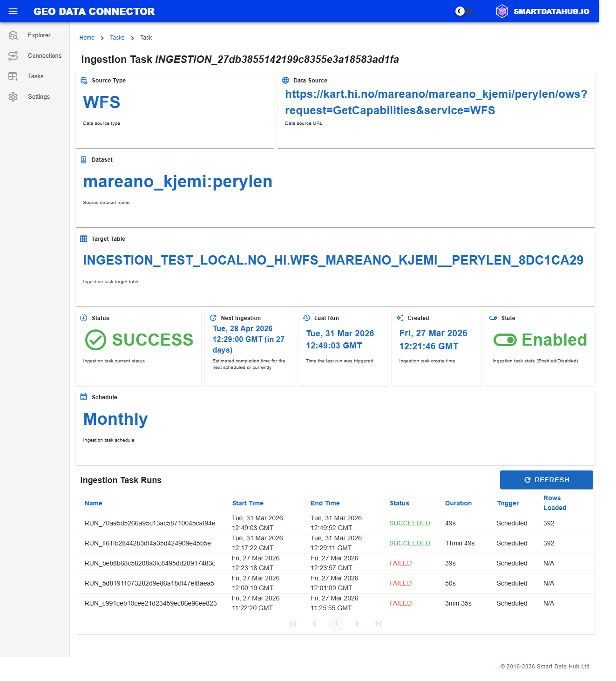Go to first page of runs

pos(293,624)
